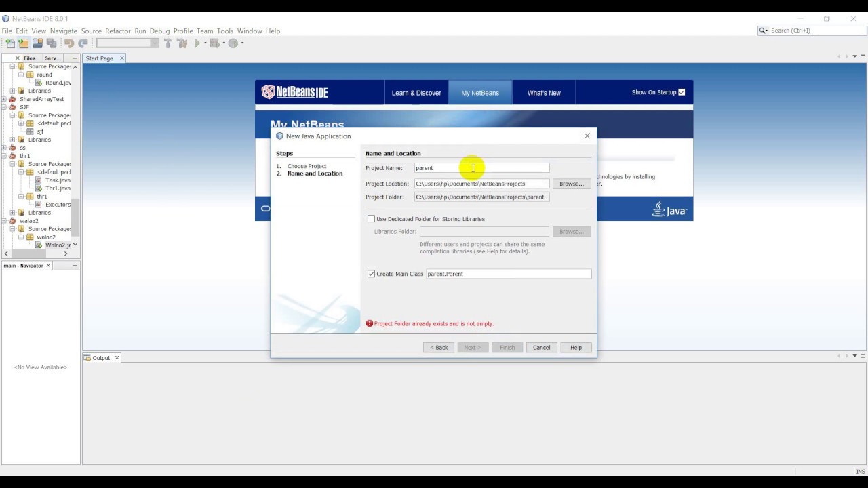Click the Run Project play icon

pyautogui.click(x=197, y=43)
